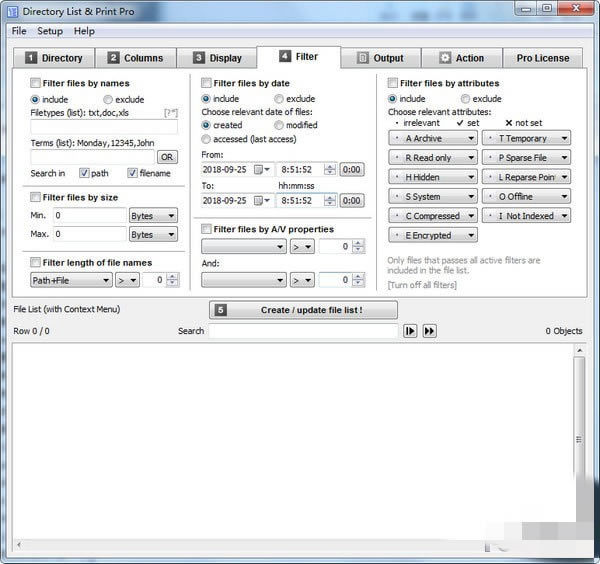Click the OR terms toggle button
This screenshot has width=600, height=564.
[x=167, y=157]
